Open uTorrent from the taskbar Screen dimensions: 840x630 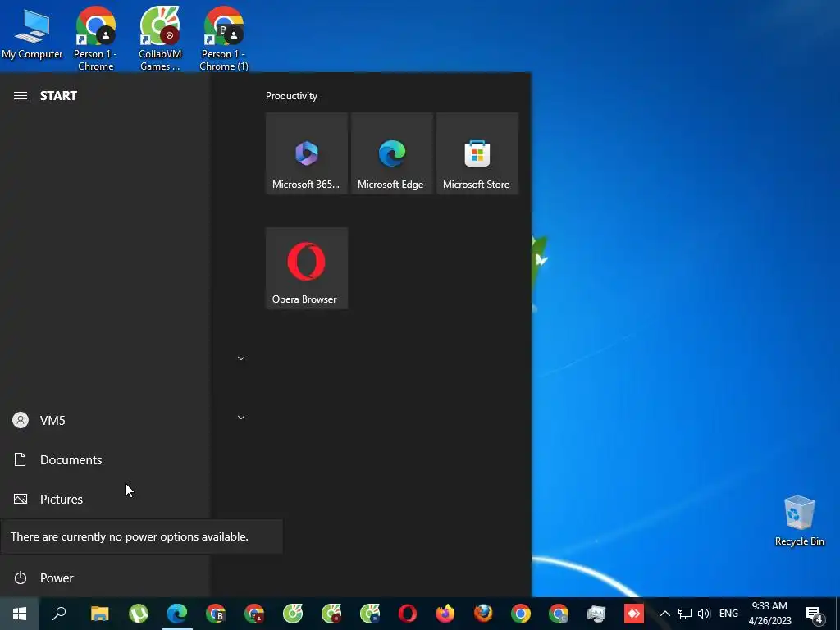138,614
